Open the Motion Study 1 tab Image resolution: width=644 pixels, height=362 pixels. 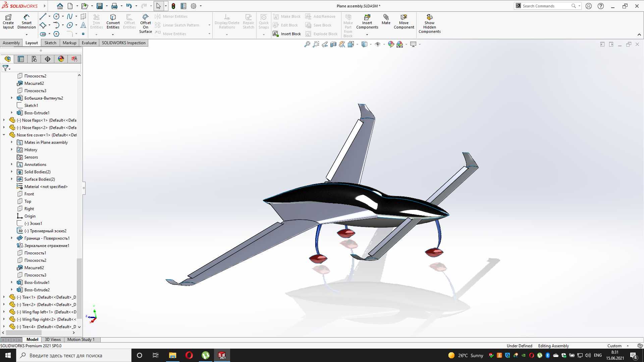pos(81,340)
